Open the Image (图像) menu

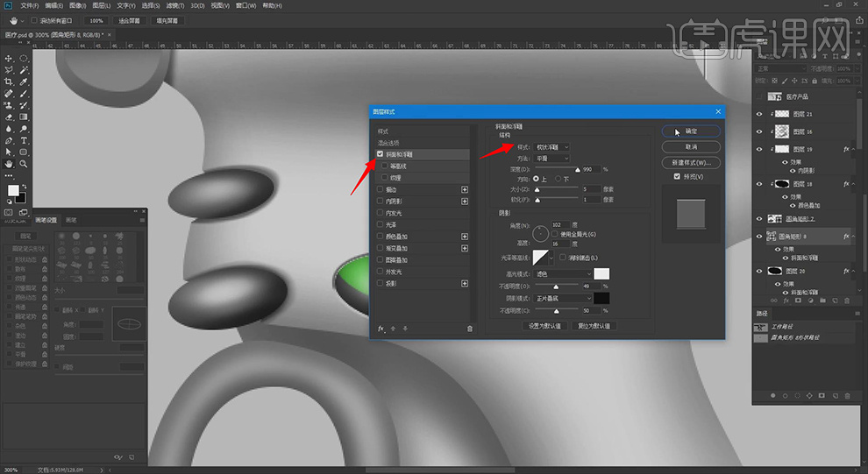pyautogui.click(x=77, y=5)
